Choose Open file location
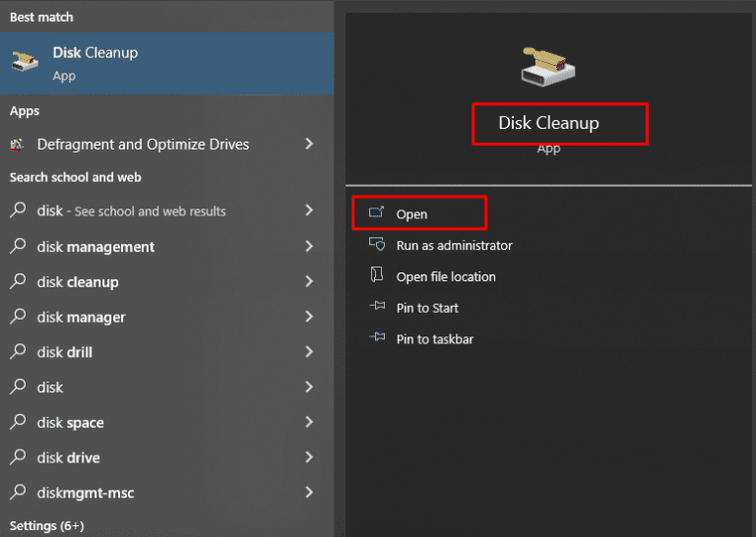 pos(446,277)
